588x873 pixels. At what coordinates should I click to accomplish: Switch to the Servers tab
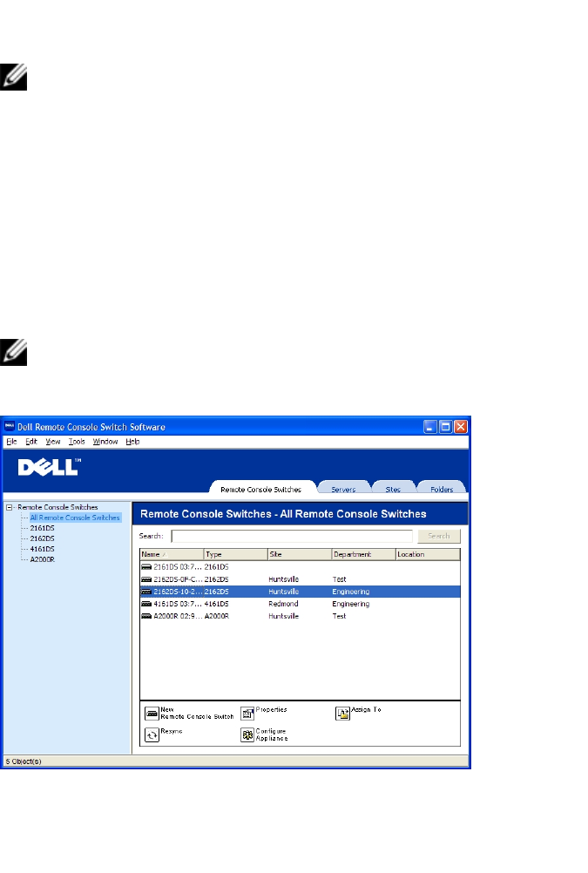[343, 489]
